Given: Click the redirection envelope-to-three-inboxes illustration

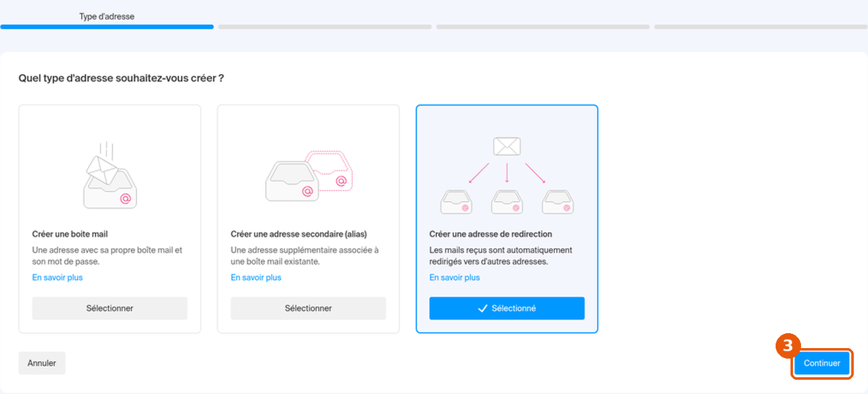Looking at the screenshot, I should [x=507, y=176].
